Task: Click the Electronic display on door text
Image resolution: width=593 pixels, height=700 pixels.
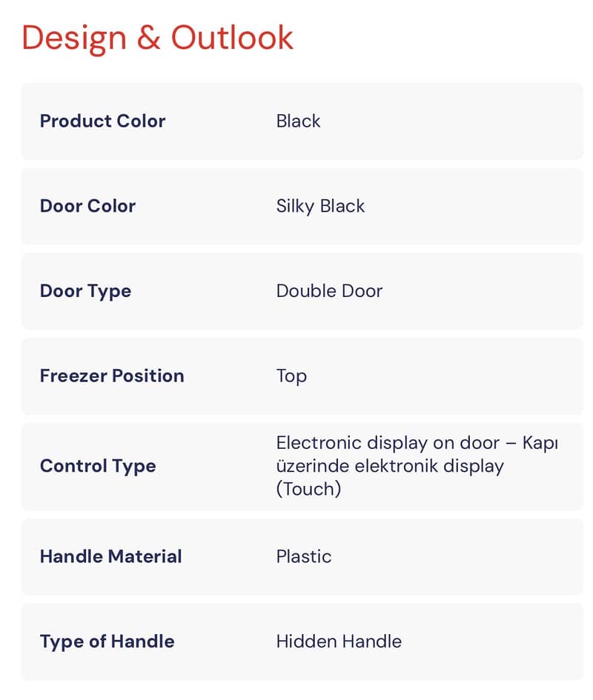Action: tap(388, 443)
